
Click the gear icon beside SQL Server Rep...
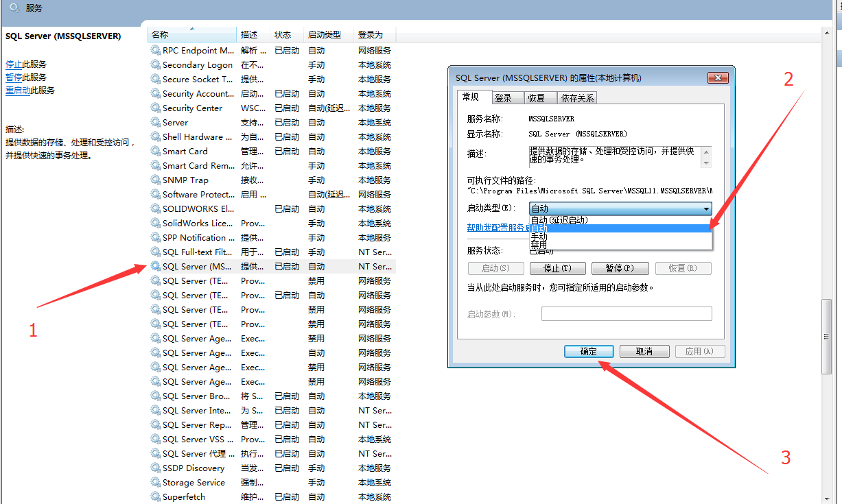(156, 425)
